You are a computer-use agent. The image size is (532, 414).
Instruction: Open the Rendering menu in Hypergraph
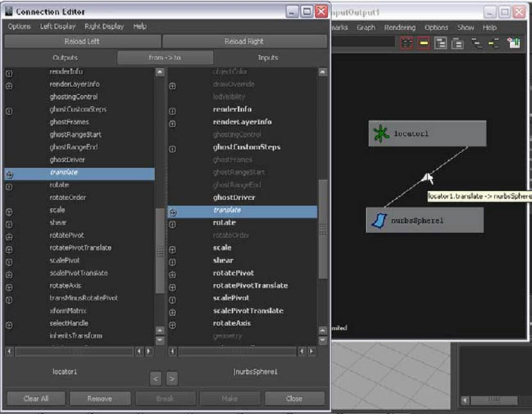click(399, 28)
